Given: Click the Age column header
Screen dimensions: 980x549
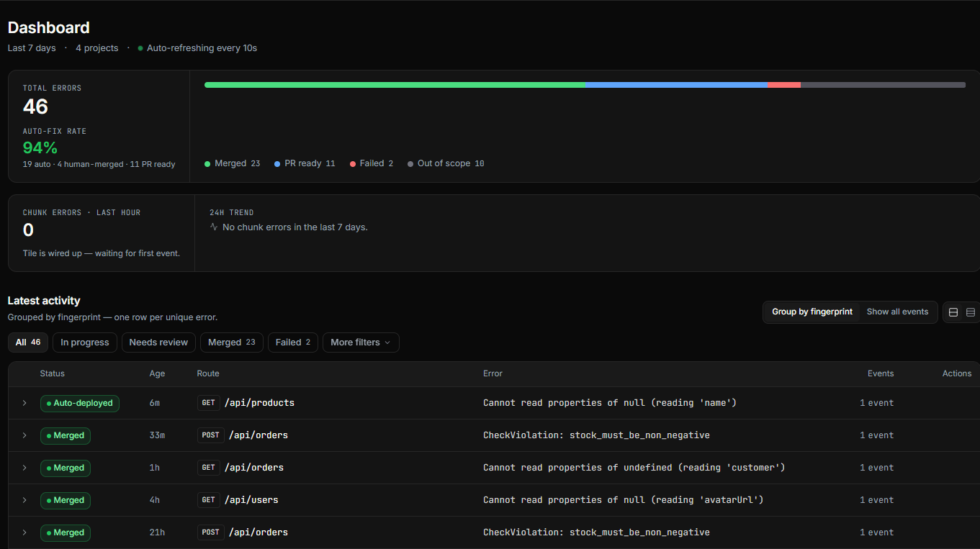Looking at the screenshot, I should pyautogui.click(x=157, y=373).
